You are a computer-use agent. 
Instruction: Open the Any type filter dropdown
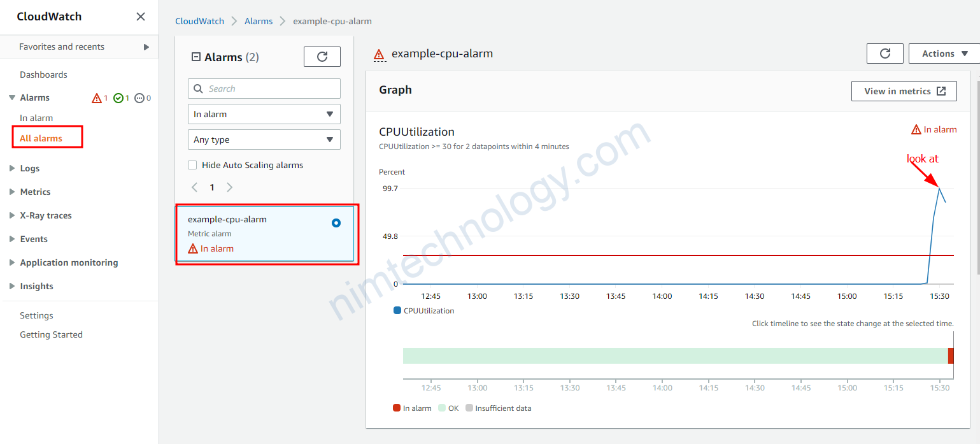click(264, 140)
